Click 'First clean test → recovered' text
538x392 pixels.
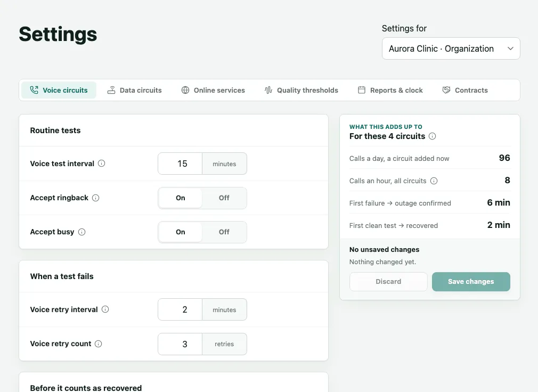(394, 226)
